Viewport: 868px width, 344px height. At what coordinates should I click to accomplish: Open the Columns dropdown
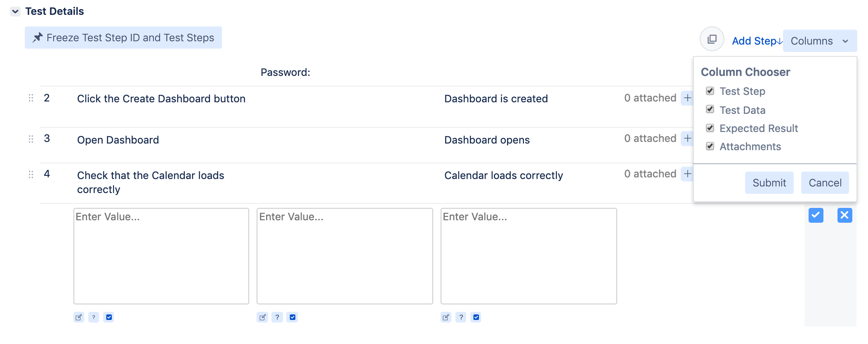click(x=819, y=41)
